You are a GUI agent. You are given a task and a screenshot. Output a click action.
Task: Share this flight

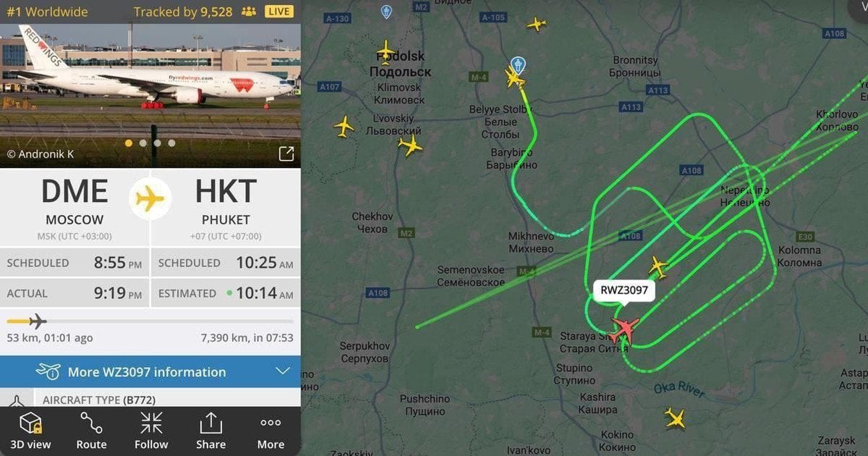[210, 431]
